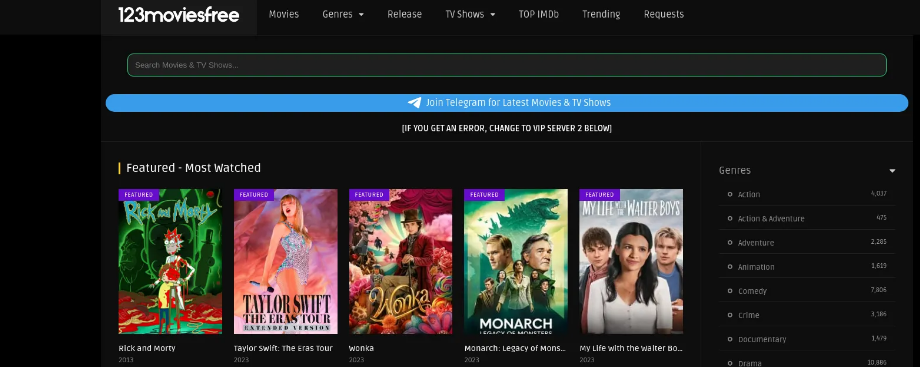The image size is (920, 367).
Task: Click the Search Movies & TV Shows field
Action: [507, 65]
